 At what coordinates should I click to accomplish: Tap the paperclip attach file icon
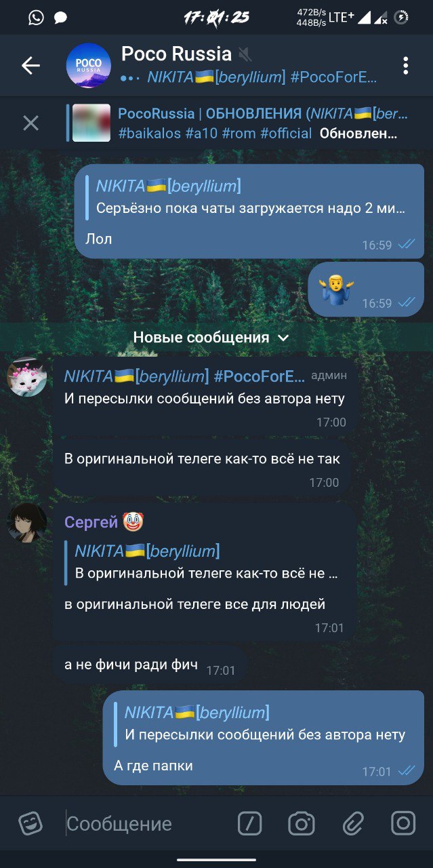(x=353, y=824)
